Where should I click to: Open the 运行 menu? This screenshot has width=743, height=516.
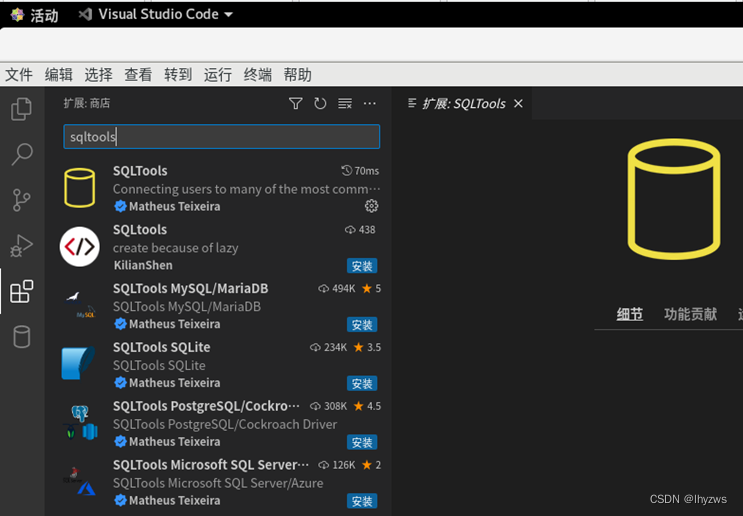(x=218, y=74)
